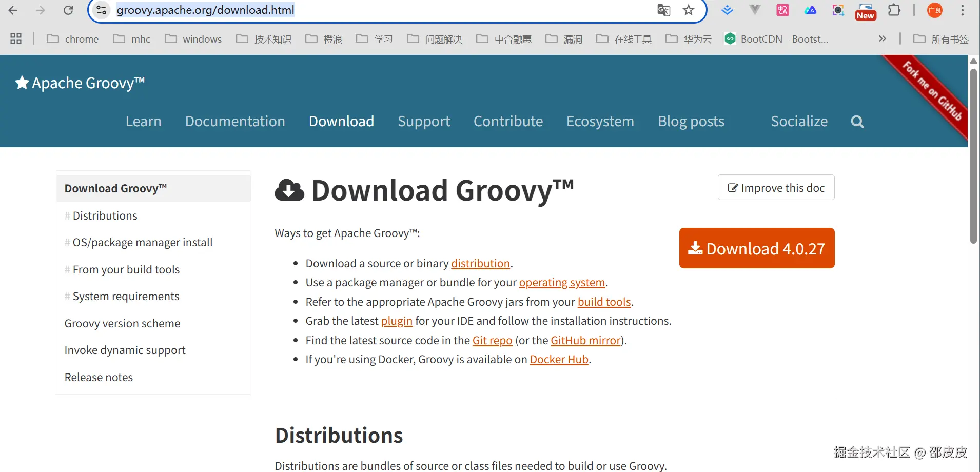Open site permission settings in address bar
The image size is (980, 472).
(x=101, y=10)
